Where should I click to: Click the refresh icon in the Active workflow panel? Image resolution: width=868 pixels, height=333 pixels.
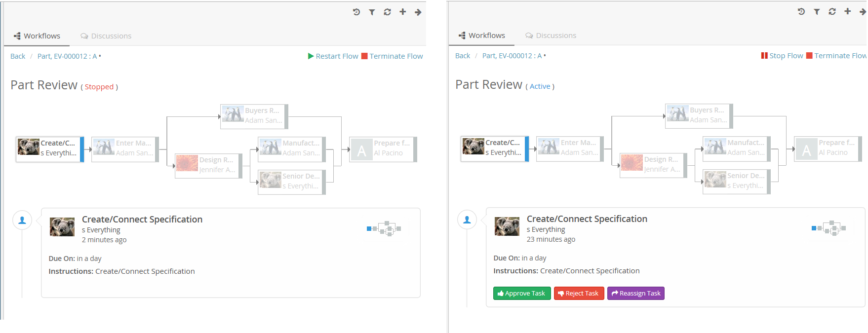click(832, 12)
